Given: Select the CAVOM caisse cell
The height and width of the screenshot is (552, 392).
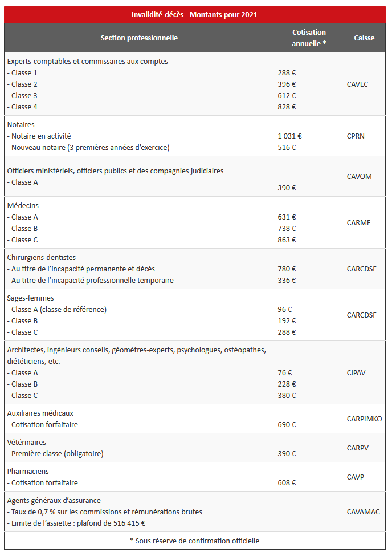Looking at the screenshot, I should [359, 176].
